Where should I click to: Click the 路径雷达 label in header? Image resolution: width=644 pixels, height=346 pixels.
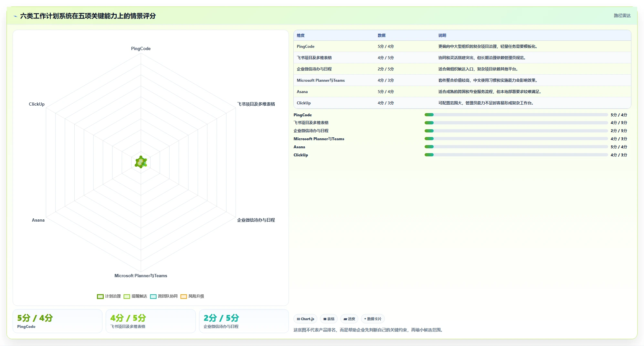point(622,16)
